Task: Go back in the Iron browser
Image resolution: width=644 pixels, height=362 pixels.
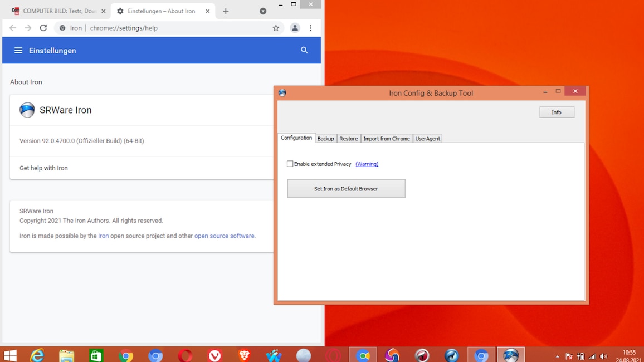Action: [13, 28]
